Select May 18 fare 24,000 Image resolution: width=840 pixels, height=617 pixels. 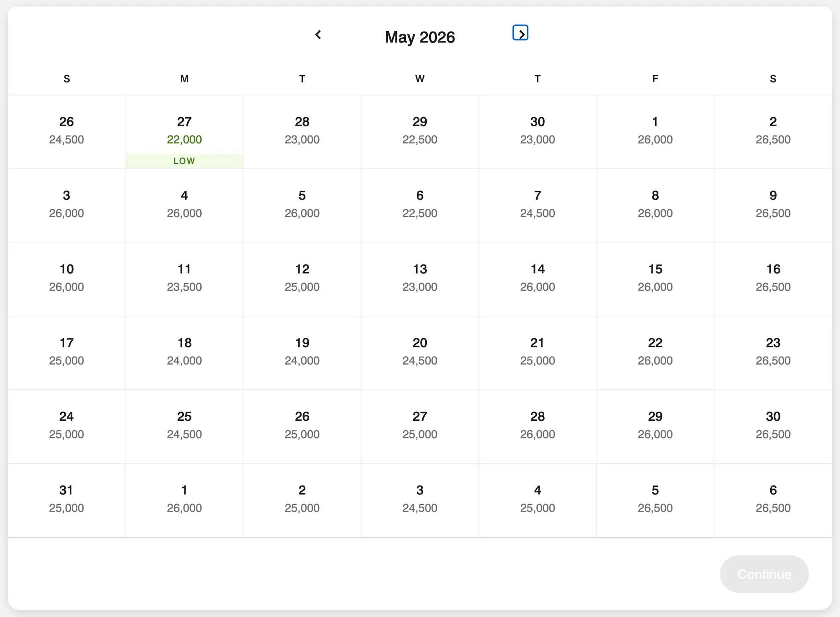(184, 353)
